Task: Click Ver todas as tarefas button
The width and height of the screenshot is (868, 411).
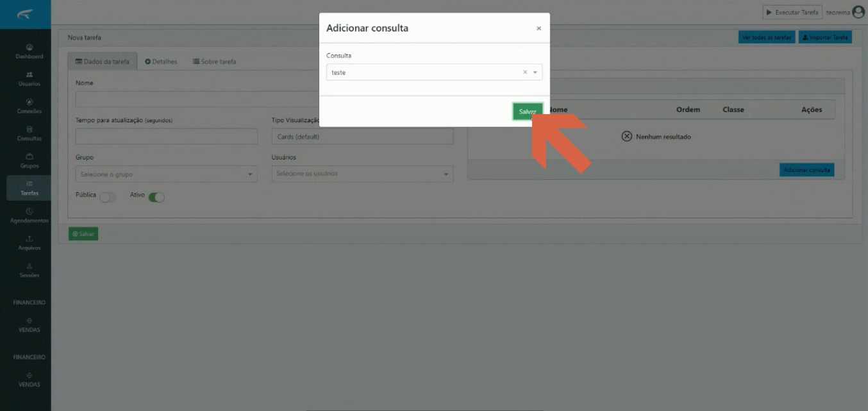Action: (x=767, y=37)
